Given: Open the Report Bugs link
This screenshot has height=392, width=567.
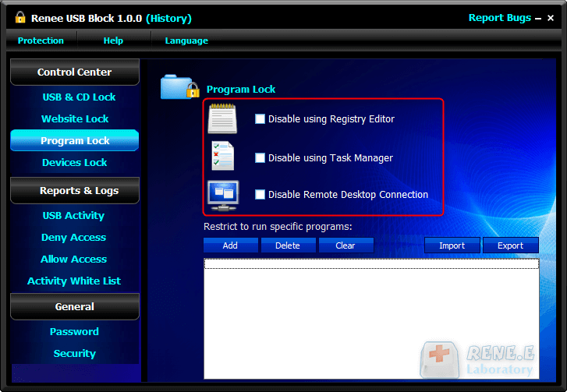Looking at the screenshot, I should click(499, 18).
